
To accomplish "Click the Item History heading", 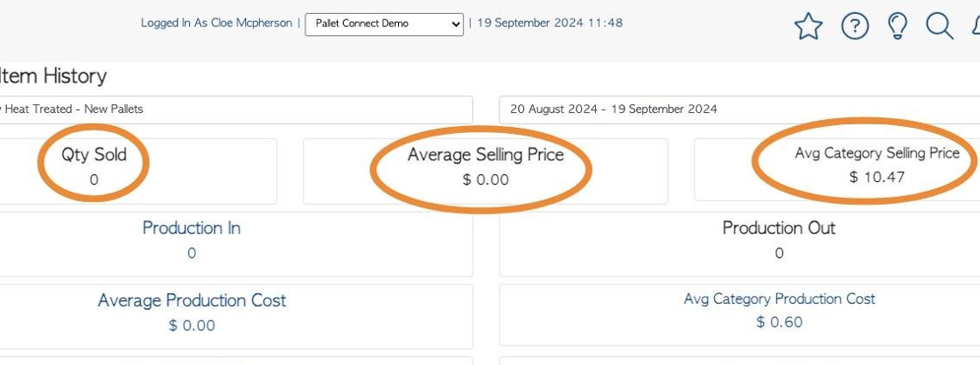I will click(x=53, y=76).
